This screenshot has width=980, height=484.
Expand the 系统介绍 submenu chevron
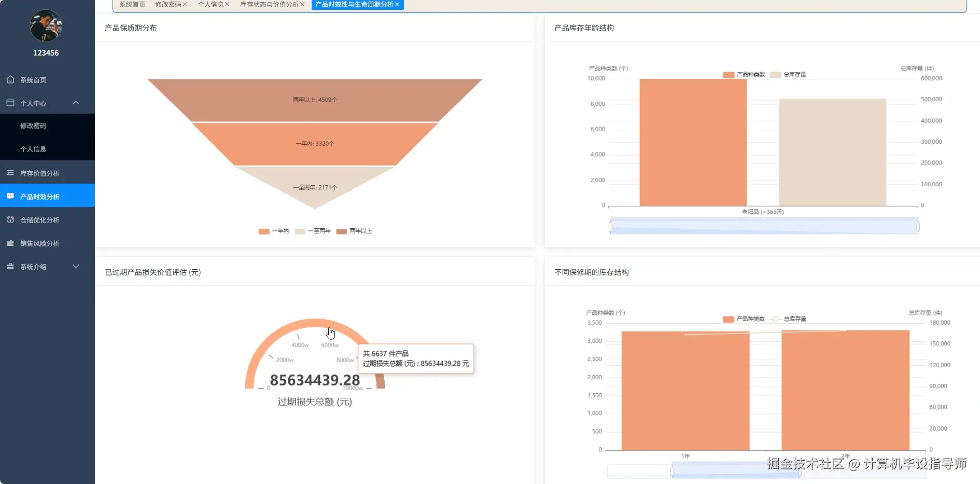coord(76,266)
